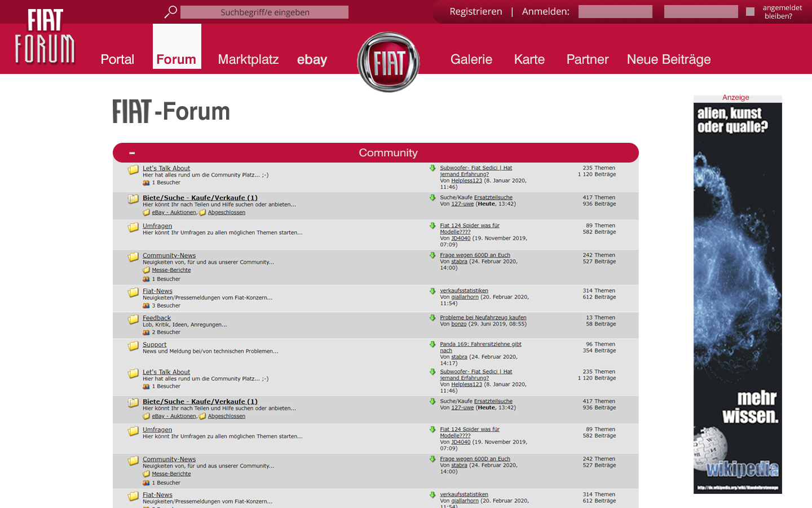Open upper Fiat 124 Spider was für Modelle thread
812x508 pixels.
[470, 229]
